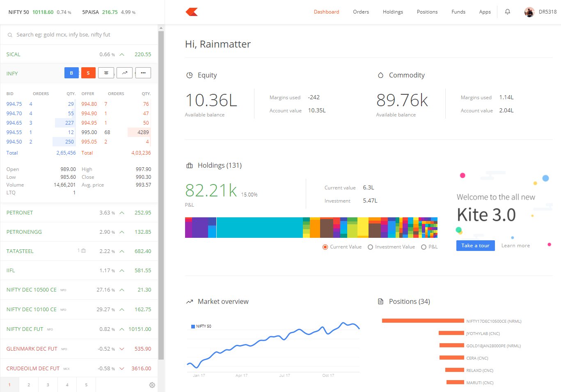
Task: Open the INFY chart icon
Action: tap(124, 73)
